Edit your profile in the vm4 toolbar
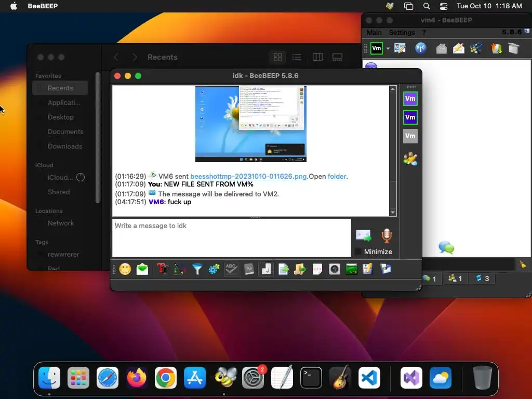 [x=400, y=48]
